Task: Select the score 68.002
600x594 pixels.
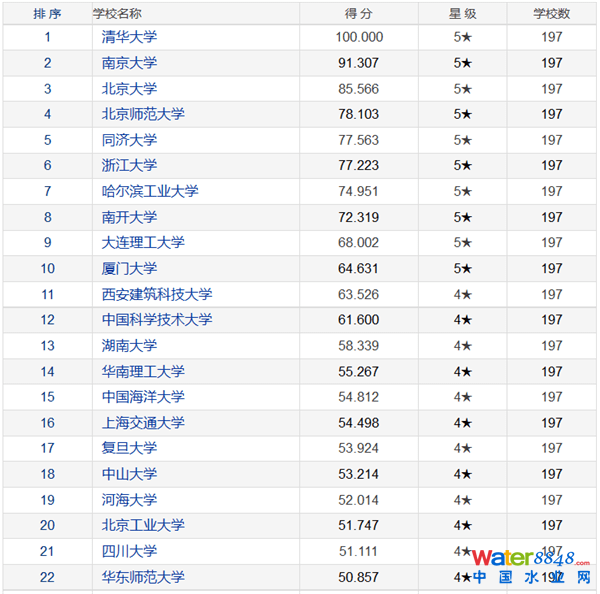Action: click(x=359, y=242)
